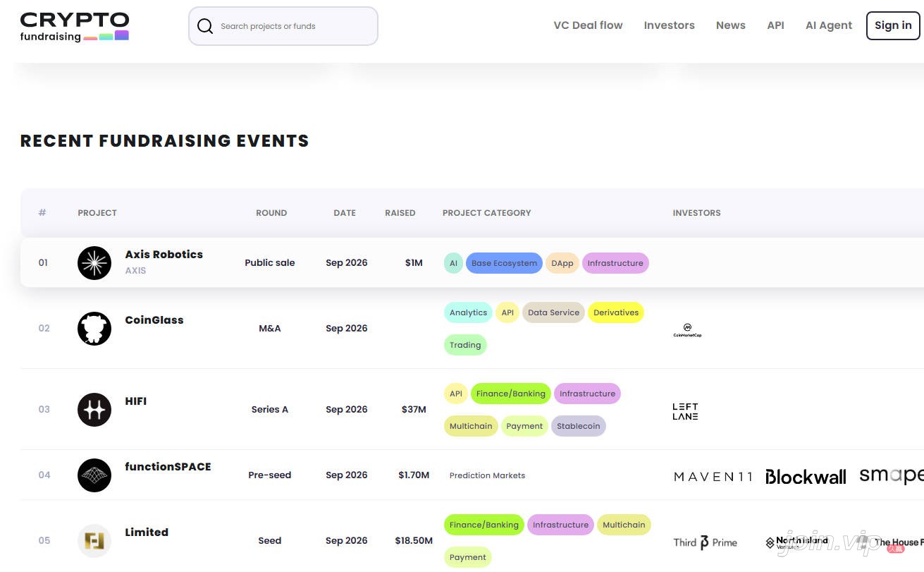Open the AI Agent page

pos(829,25)
